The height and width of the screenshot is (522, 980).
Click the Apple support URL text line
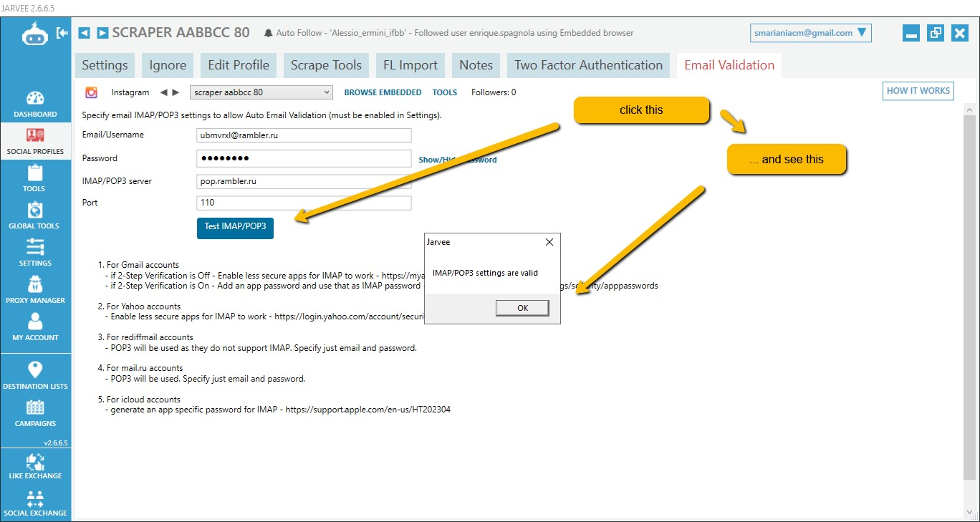[278, 410]
